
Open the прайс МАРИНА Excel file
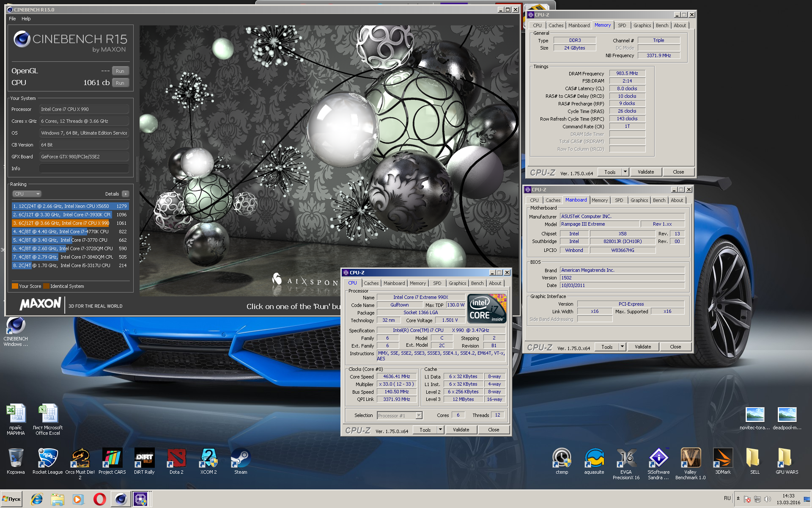click(x=16, y=420)
